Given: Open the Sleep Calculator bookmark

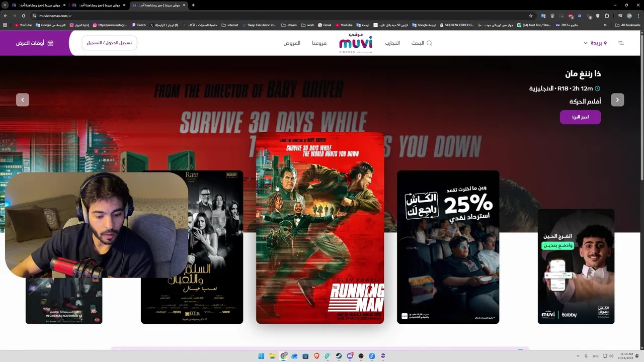Looking at the screenshot, I should pos(259,25).
